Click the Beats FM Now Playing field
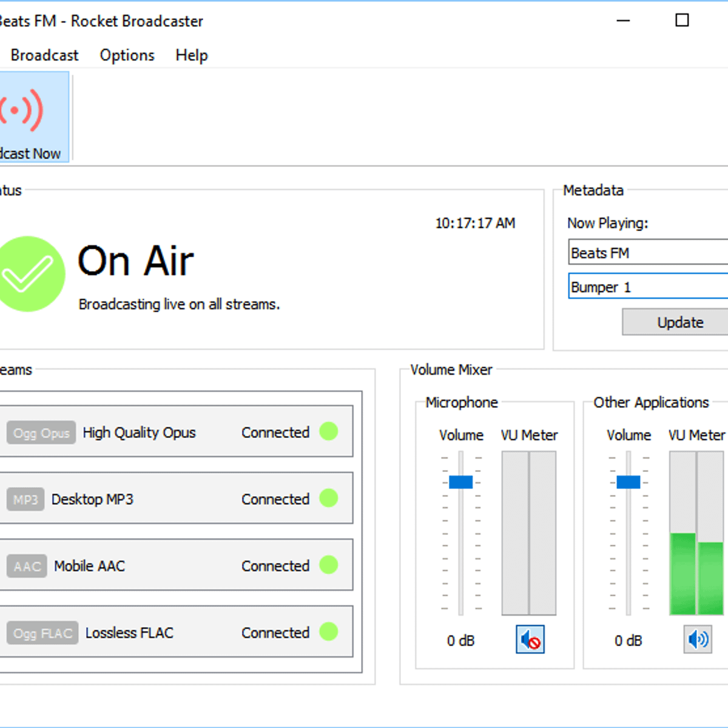 point(648,252)
